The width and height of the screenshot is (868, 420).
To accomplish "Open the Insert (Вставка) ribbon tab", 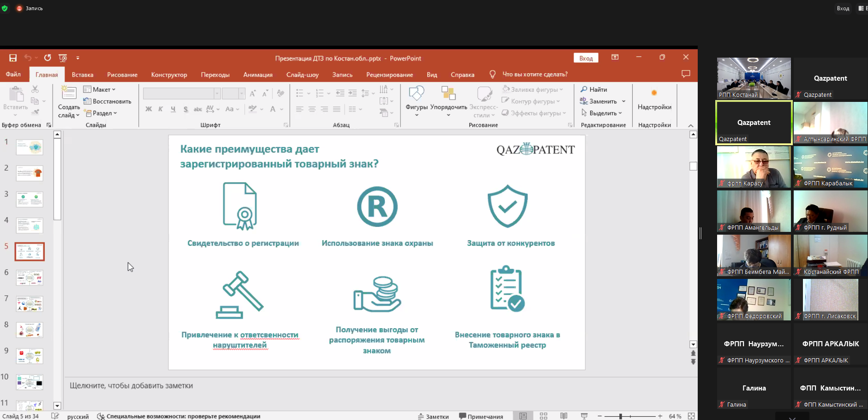I will point(83,75).
